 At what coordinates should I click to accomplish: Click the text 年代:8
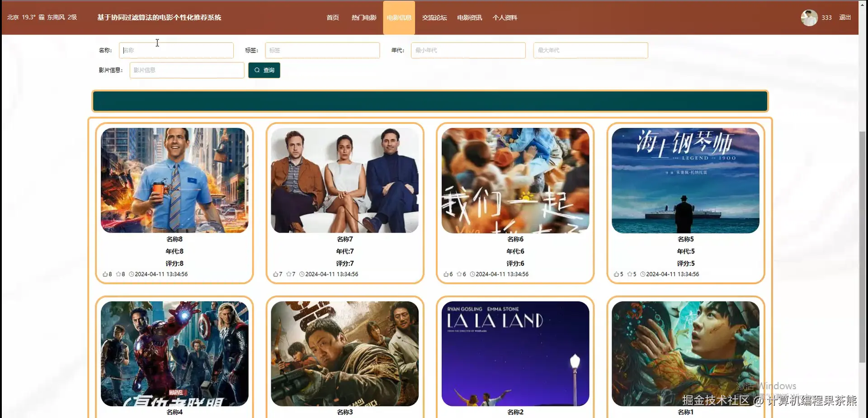[175, 252]
